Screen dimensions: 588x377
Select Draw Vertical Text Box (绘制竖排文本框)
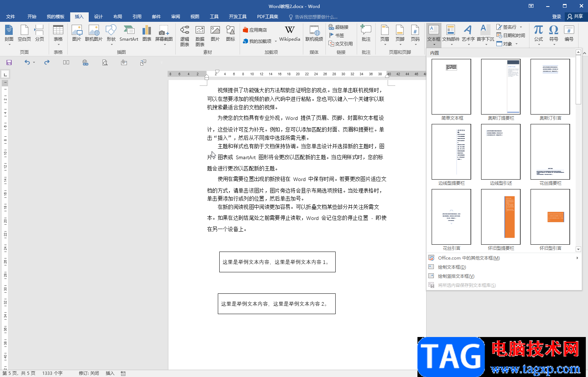504,276
